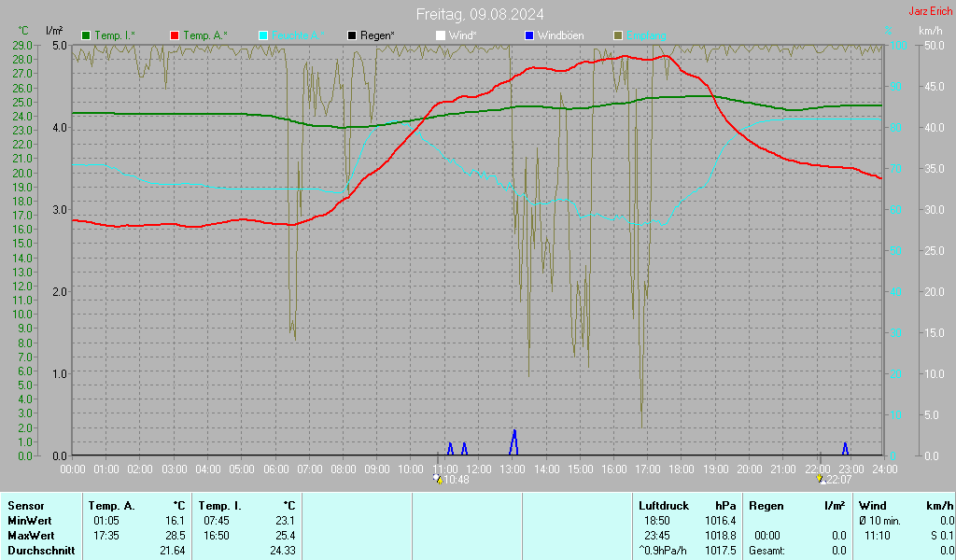Viewport: 956px width, 560px height.
Task: Click the sunset icon next to 22:07
Action: (822, 480)
